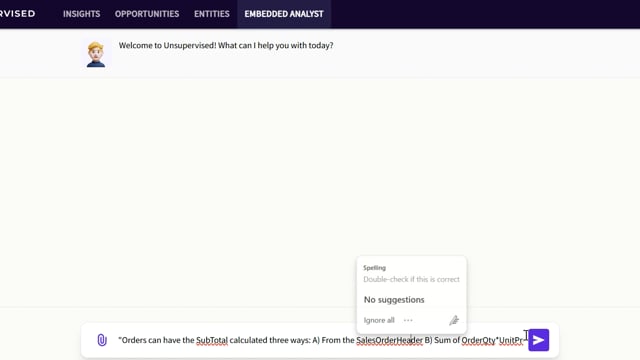
Task: Click the underlined word SubTotal
Action: (x=212, y=340)
